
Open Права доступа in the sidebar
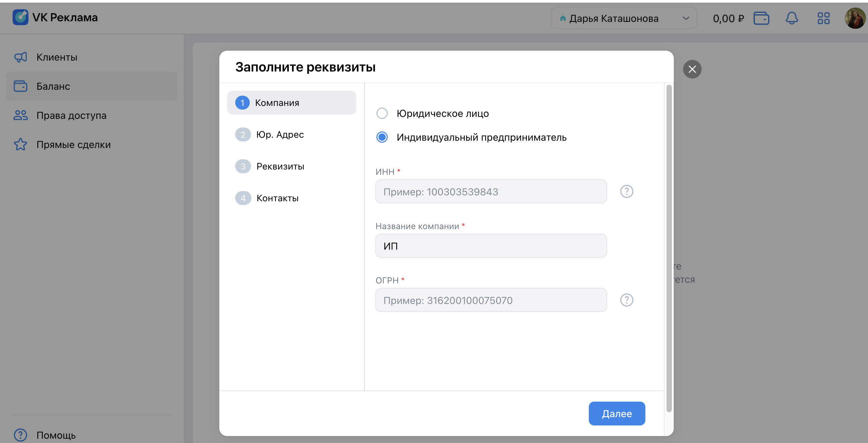(x=91, y=115)
